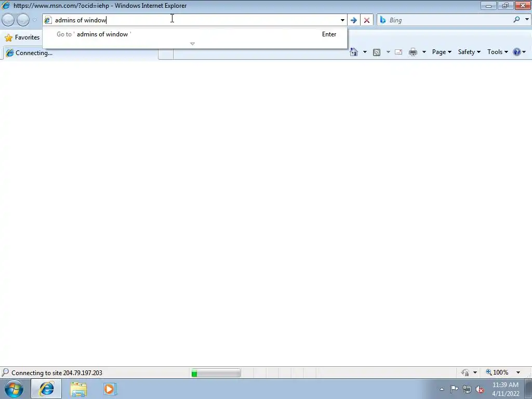Screen dimensions: 532x399
Task: Click the Help question mark icon
Action: (x=517, y=52)
